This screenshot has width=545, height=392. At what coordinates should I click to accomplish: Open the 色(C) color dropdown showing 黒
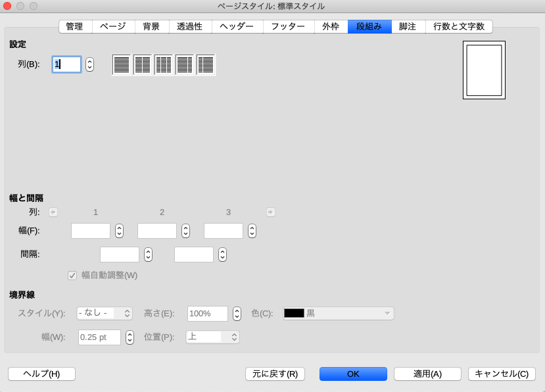(339, 313)
